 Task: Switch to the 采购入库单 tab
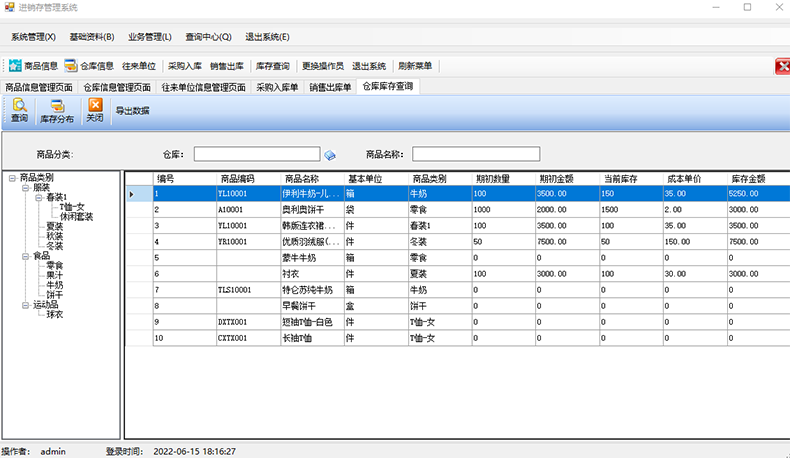pos(277,87)
